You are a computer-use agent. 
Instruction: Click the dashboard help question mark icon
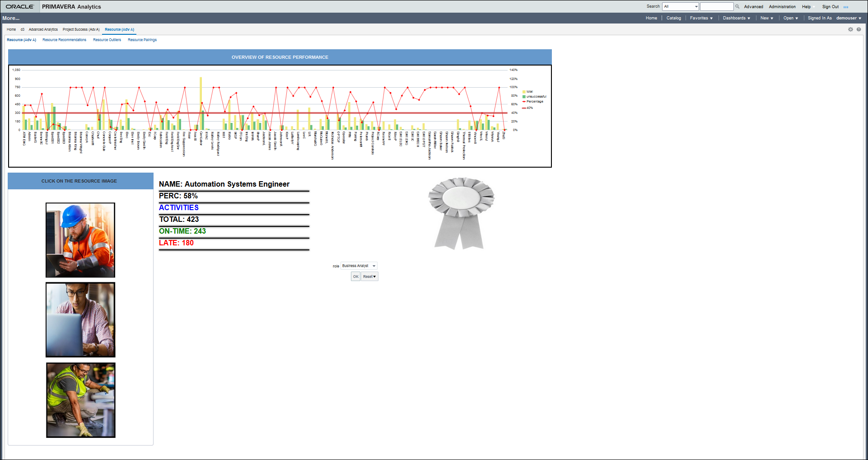point(859,29)
